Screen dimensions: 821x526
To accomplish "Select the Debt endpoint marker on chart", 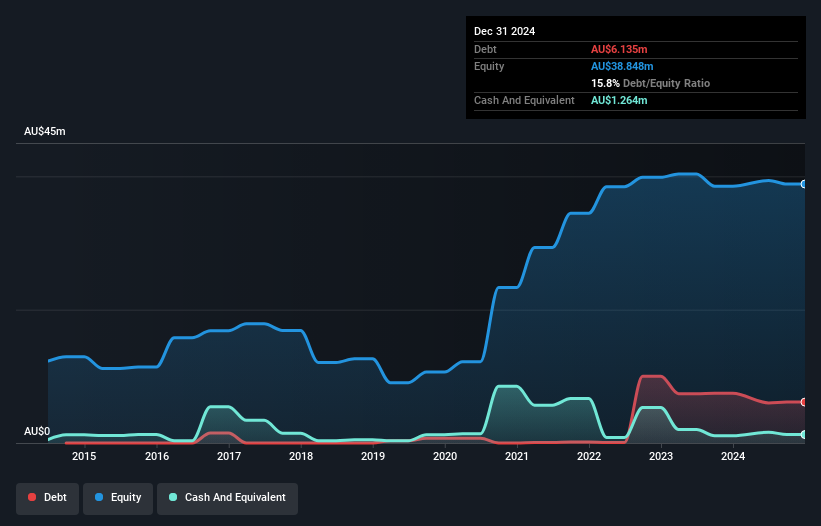I will tap(803, 402).
